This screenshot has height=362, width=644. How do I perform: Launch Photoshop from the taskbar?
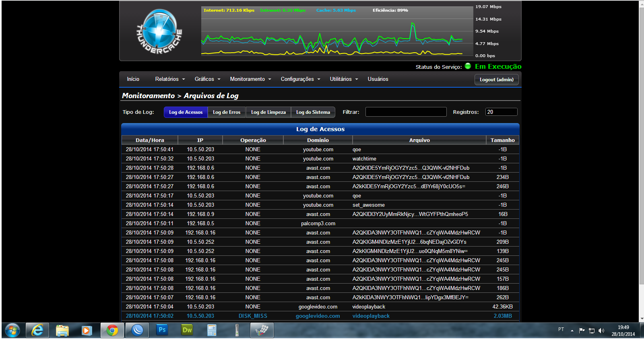(162, 330)
